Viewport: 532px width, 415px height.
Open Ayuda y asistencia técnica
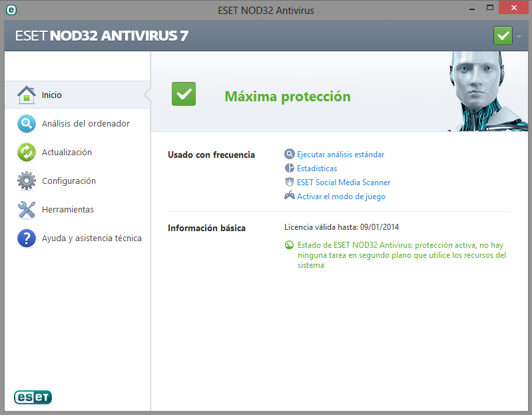tap(78, 238)
